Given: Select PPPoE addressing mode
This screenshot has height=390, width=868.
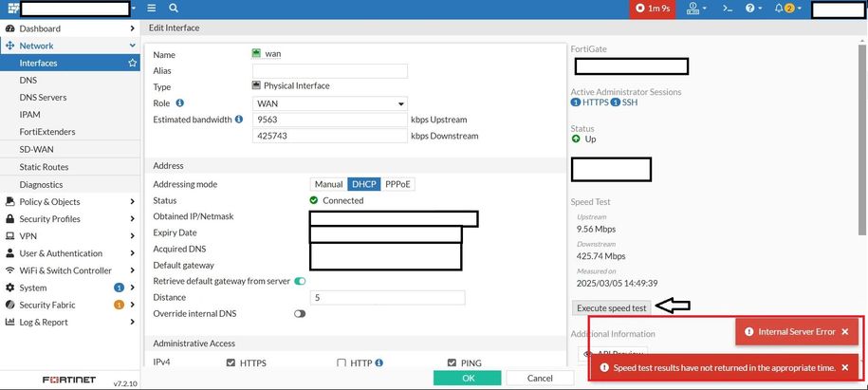Looking at the screenshot, I should pos(398,184).
